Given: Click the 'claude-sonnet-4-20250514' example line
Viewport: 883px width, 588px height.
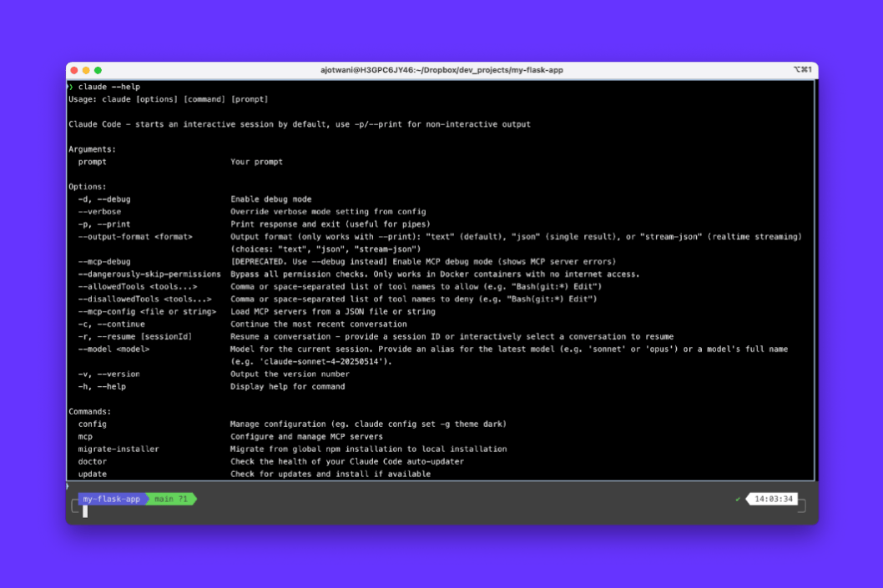Looking at the screenshot, I should (310, 362).
